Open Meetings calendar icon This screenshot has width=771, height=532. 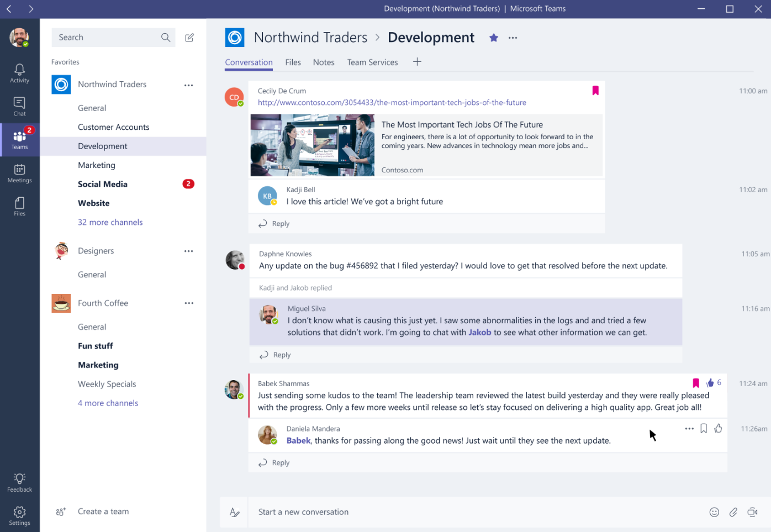point(19,173)
